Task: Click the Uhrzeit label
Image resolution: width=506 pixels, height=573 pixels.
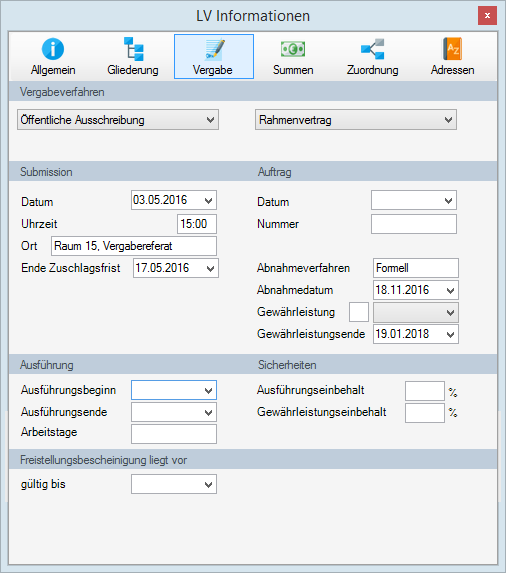Action: 39,224
